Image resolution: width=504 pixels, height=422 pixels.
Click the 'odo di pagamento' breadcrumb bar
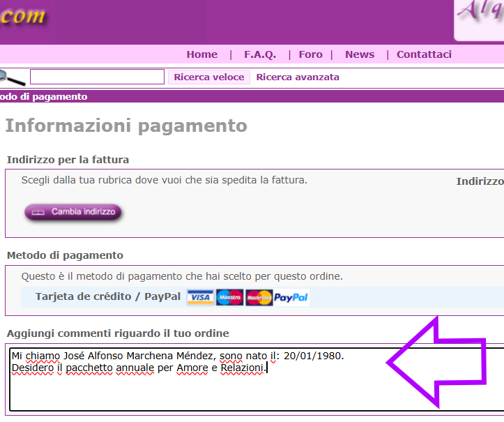click(44, 97)
